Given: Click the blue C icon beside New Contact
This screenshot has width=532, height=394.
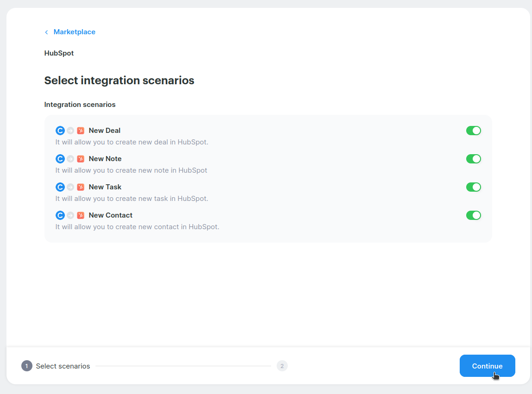Looking at the screenshot, I should tap(60, 215).
